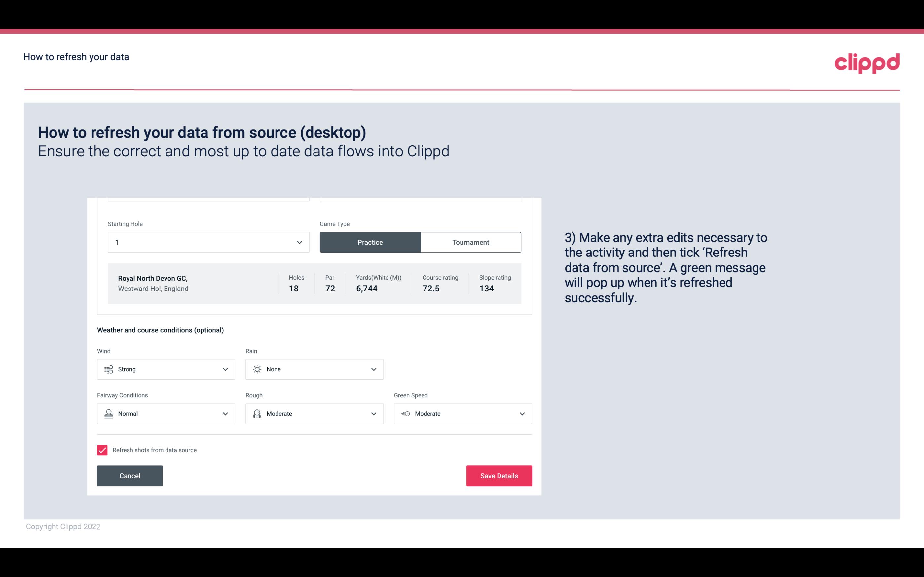Click the fairway conditions normal icon
This screenshot has height=577, width=924.
coord(108,414)
